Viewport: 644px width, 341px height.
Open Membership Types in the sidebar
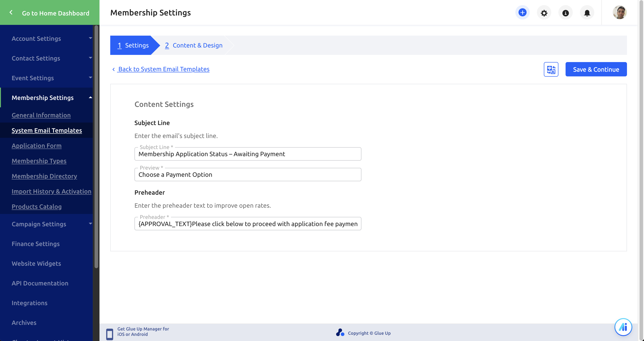(x=39, y=161)
